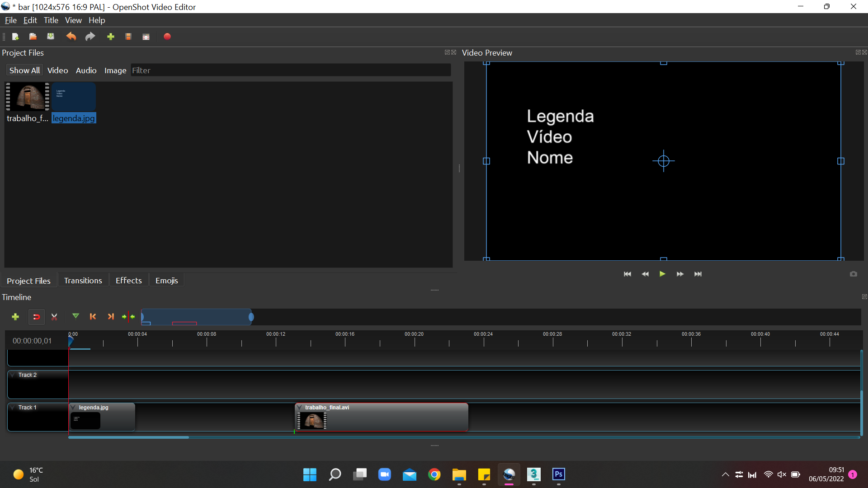The image size is (868, 488).
Task: Center timeline on playhead icon
Action: coord(128,317)
